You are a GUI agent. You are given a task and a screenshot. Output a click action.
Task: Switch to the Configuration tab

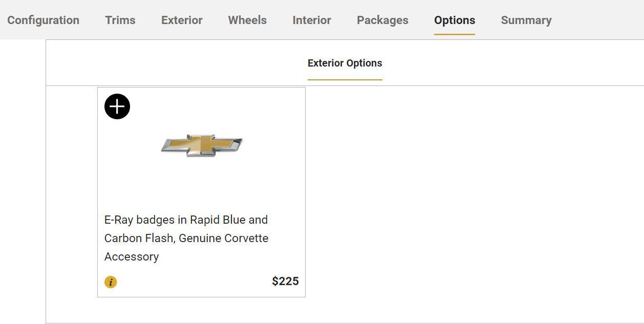click(43, 20)
